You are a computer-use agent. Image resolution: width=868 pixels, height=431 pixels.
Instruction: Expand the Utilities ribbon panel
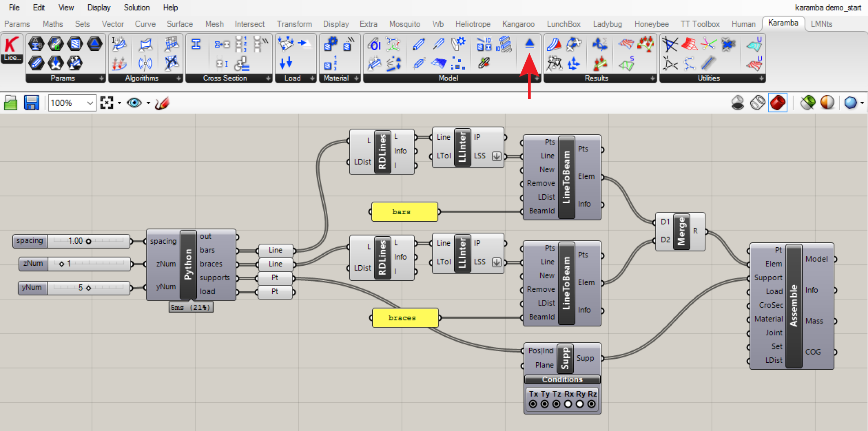tap(761, 78)
